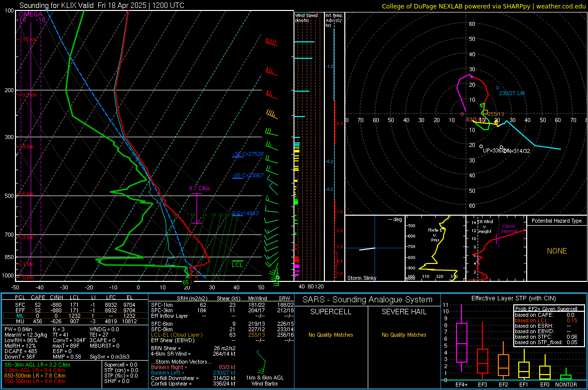The image size is (588, 390).
Task: Select the highlighted ML parcel row
Action: [x=75, y=316]
